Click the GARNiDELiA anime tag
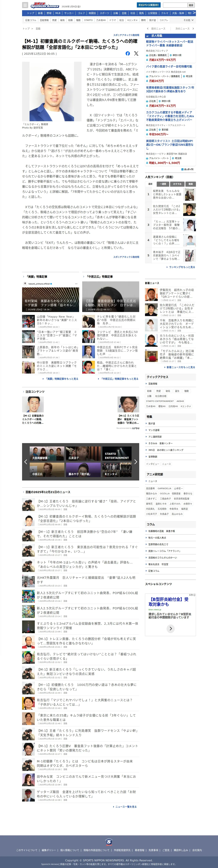The height and width of the screenshot is (868, 218). tap(165, 488)
